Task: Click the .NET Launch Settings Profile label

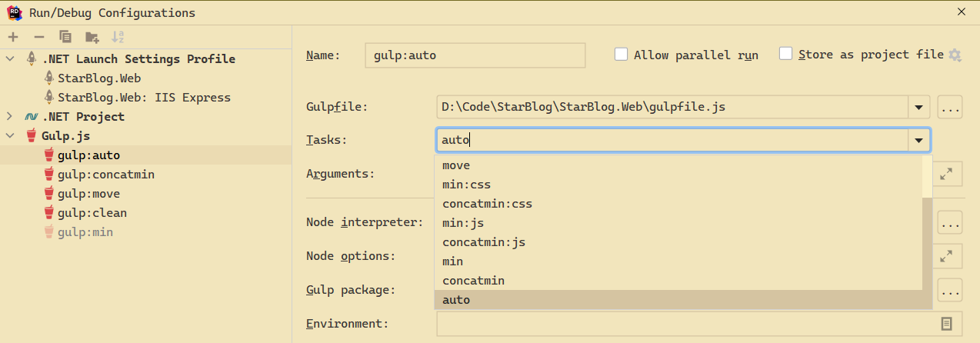Action: coord(138,58)
